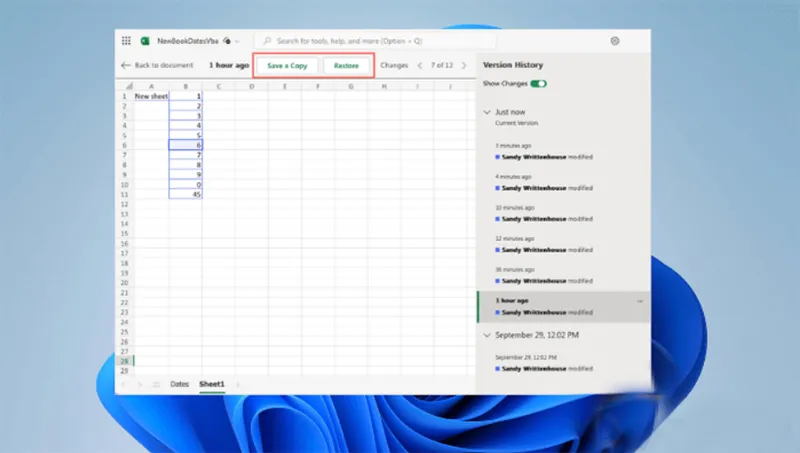
Task: Go to the previous change arrow
Action: pyautogui.click(x=420, y=65)
